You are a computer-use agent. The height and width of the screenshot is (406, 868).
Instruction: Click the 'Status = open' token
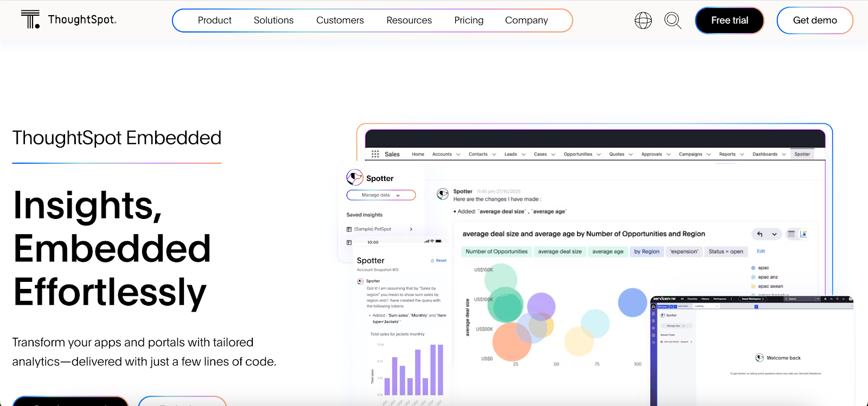point(726,252)
